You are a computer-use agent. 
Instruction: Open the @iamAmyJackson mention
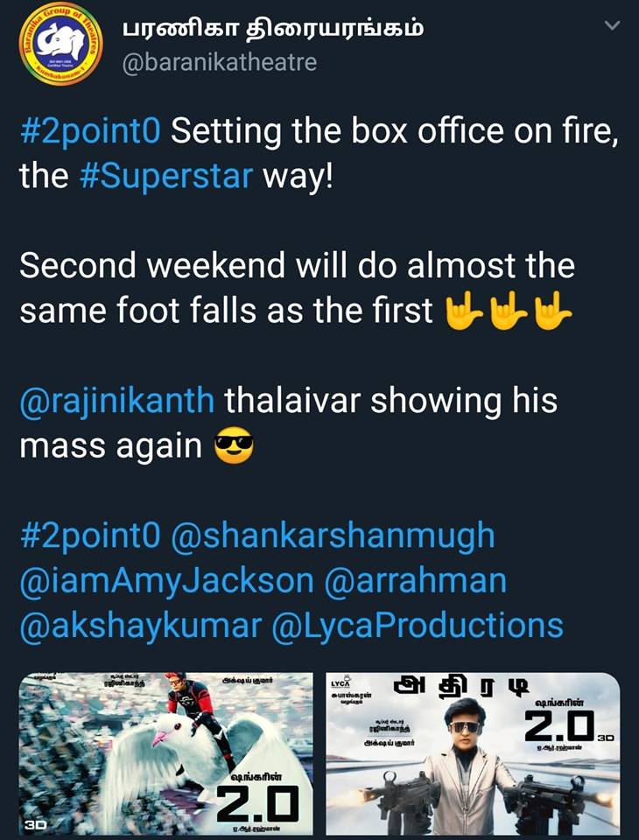click(166, 582)
